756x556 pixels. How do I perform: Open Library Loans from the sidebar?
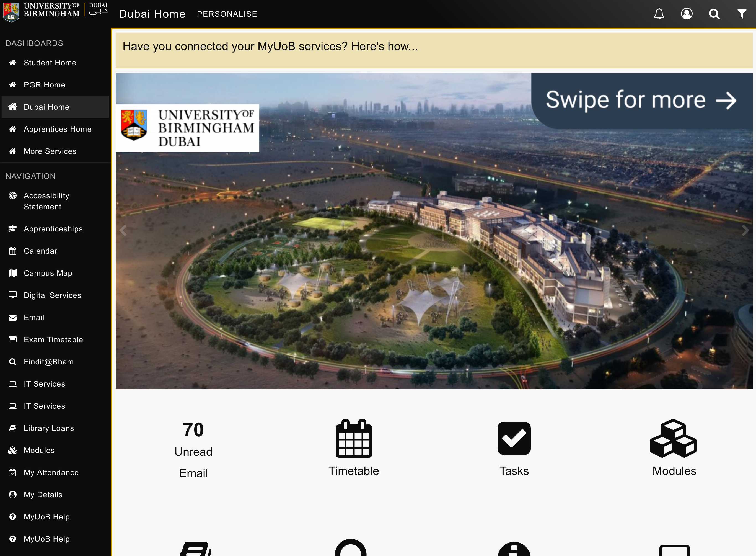click(x=48, y=428)
